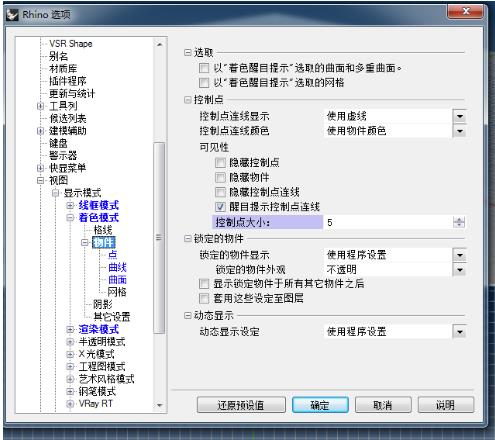
Task: Select 键盘 in options tree
Action: pyautogui.click(x=59, y=143)
